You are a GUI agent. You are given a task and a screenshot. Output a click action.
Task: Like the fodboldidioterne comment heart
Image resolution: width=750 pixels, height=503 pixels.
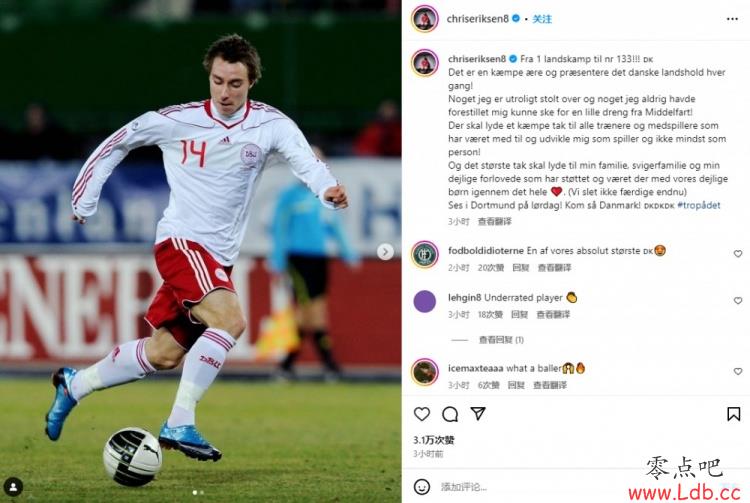point(738,253)
